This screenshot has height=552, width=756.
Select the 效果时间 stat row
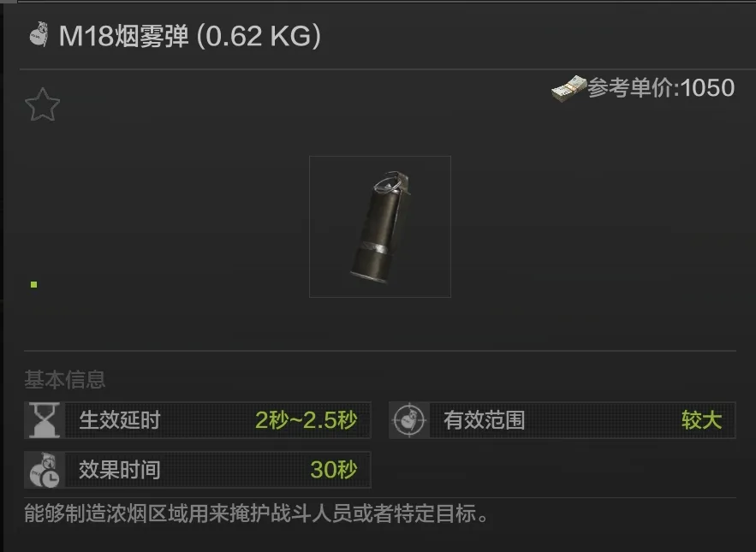[x=198, y=470]
